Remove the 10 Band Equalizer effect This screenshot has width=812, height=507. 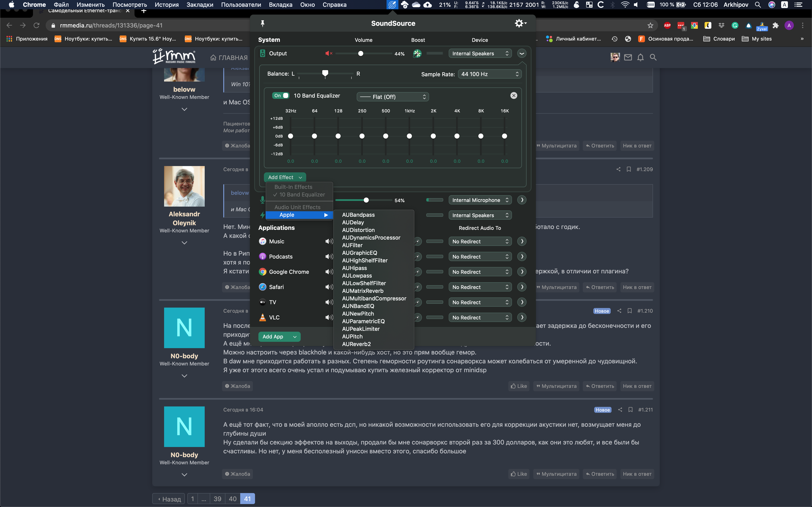(513, 95)
